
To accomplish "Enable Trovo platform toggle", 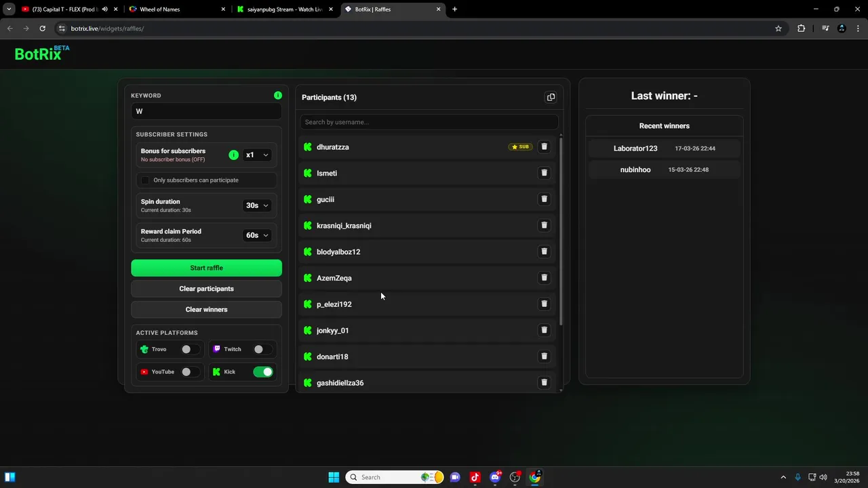I will tap(189, 349).
